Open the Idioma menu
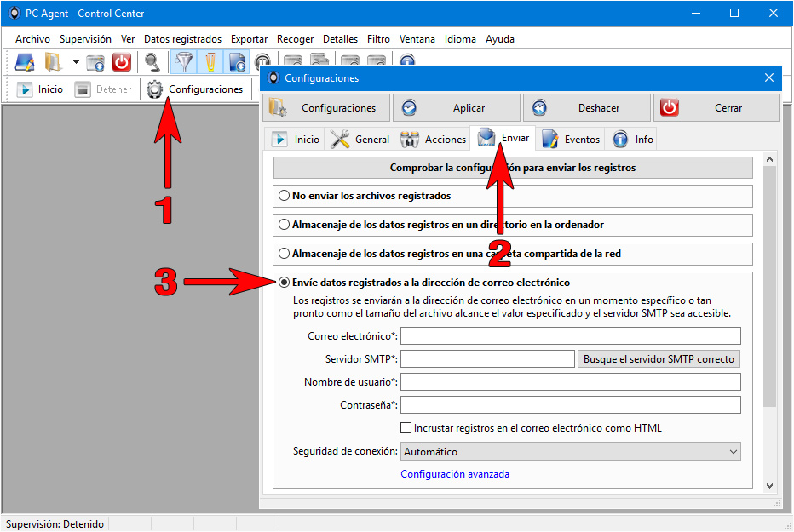 pyautogui.click(x=460, y=39)
